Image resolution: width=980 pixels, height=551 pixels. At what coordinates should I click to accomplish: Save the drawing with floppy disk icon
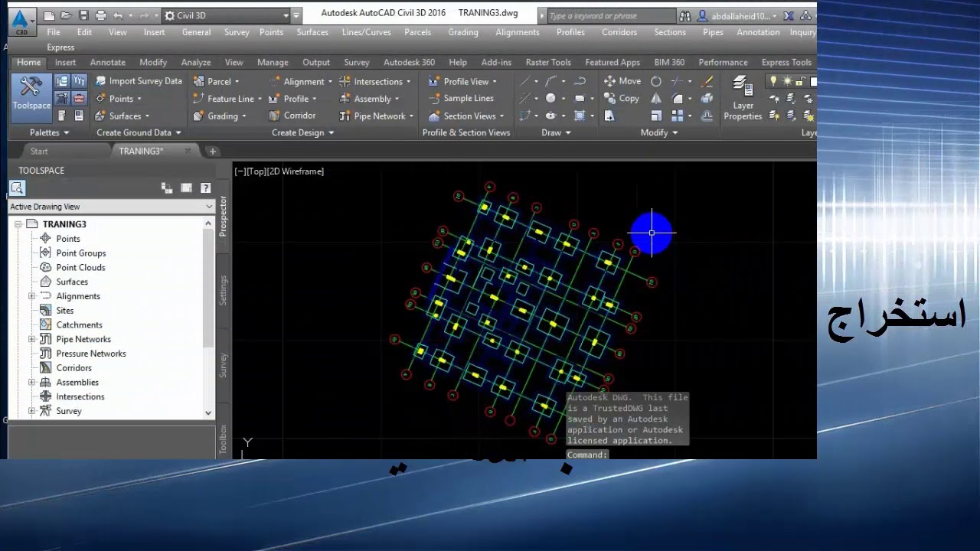pyautogui.click(x=83, y=15)
